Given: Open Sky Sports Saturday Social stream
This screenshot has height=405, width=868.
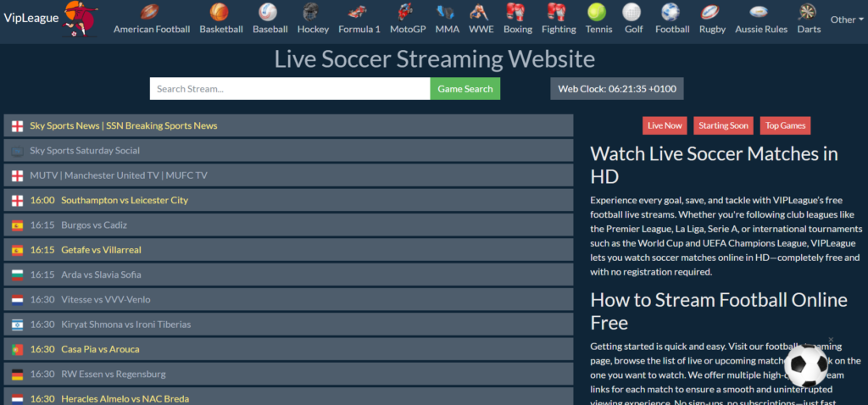Looking at the screenshot, I should [288, 151].
